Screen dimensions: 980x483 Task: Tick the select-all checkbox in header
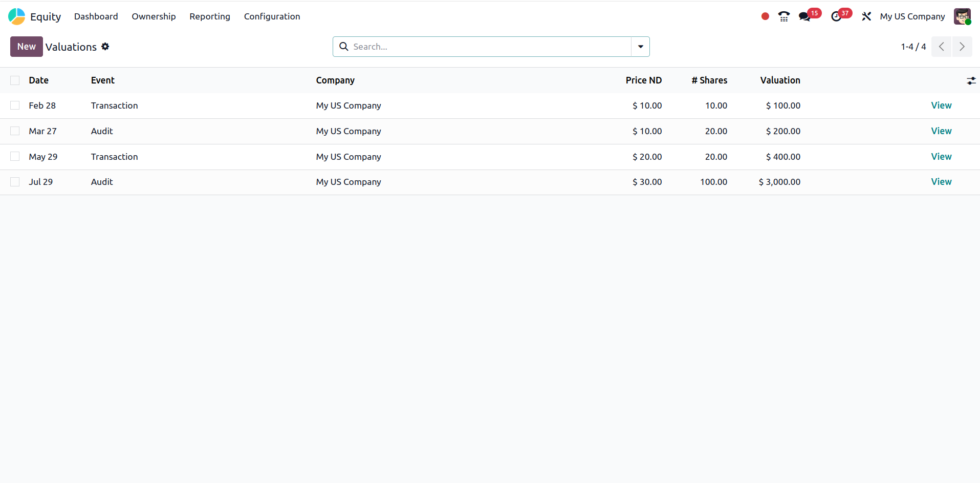pos(15,80)
